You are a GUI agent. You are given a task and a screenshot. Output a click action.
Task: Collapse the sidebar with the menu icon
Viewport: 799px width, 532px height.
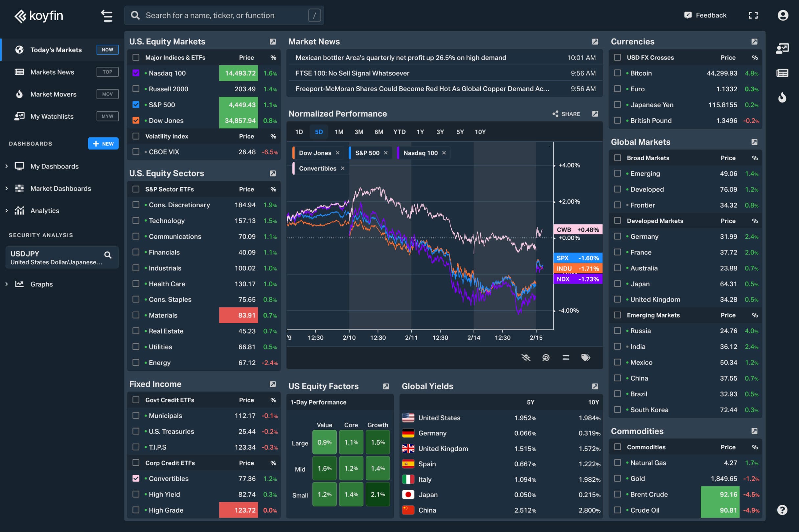pyautogui.click(x=107, y=16)
